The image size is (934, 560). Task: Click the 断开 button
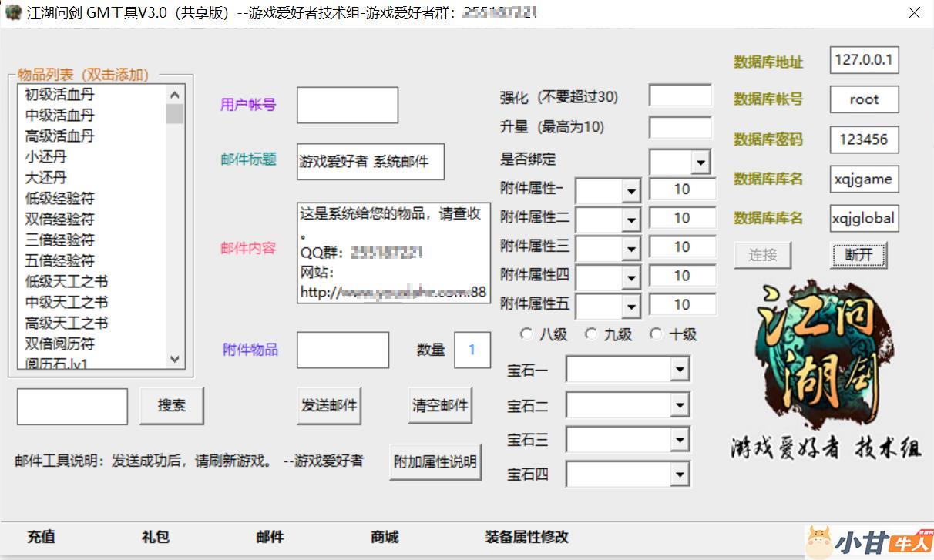pos(858,255)
